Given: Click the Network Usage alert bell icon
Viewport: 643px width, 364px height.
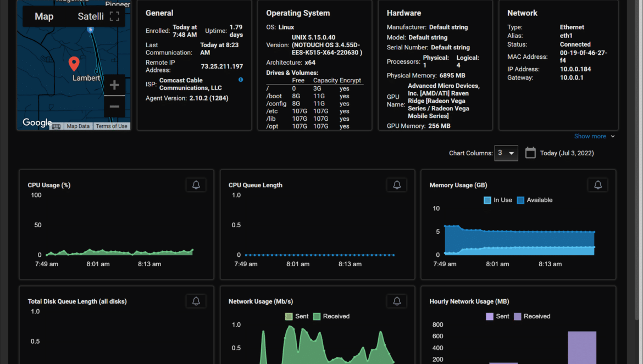Looking at the screenshot, I should pos(397,301).
